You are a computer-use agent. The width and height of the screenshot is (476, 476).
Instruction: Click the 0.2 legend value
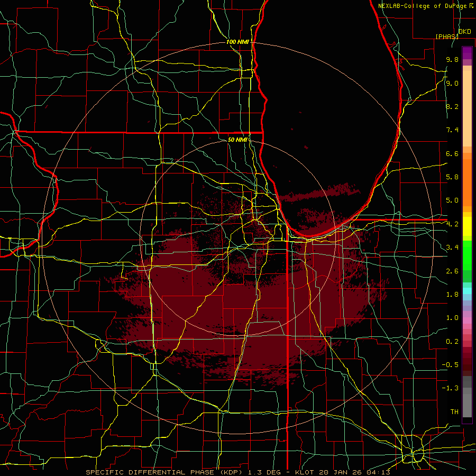(x=452, y=342)
